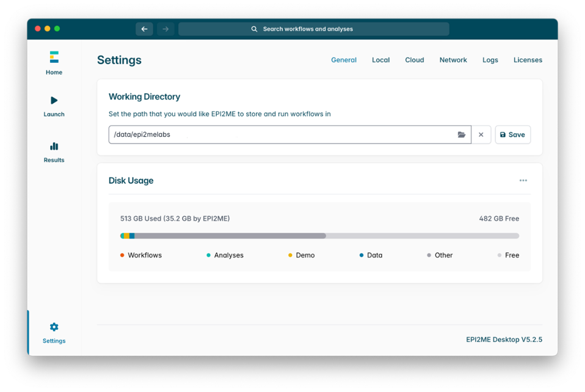Viewport: 585px width, 392px height.
Task: Clear the working directory path
Action: [x=481, y=135]
